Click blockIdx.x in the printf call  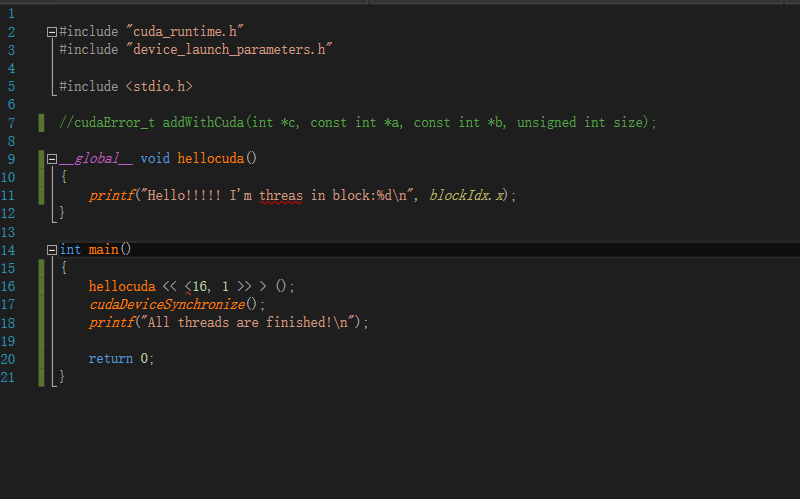[x=468, y=195]
